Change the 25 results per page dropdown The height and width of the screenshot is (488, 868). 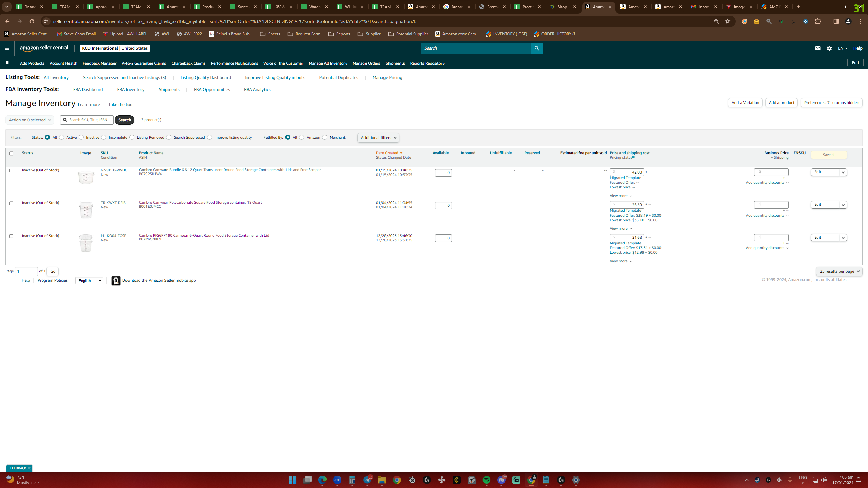839,271
